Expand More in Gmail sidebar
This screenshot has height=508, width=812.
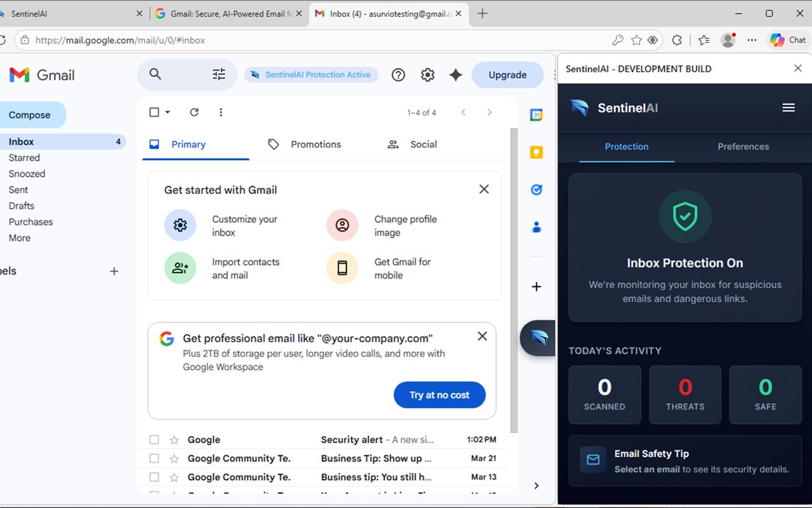[x=20, y=238]
